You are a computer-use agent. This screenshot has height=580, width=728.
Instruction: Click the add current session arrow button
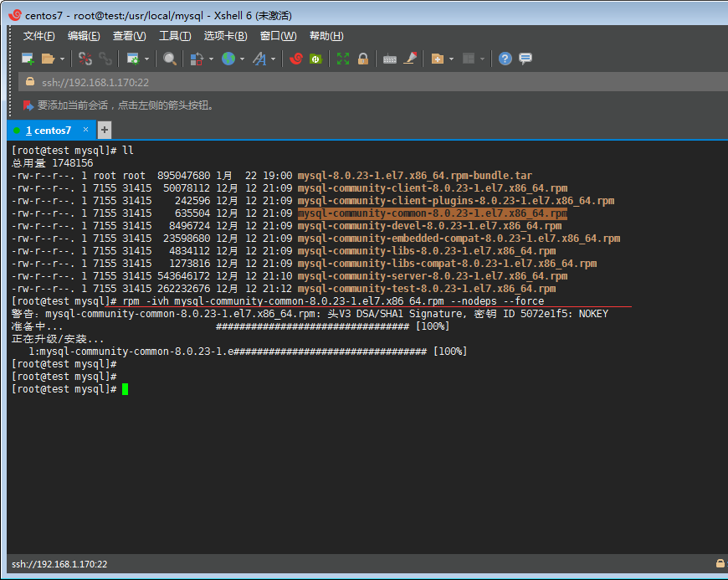click(x=28, y=105)
